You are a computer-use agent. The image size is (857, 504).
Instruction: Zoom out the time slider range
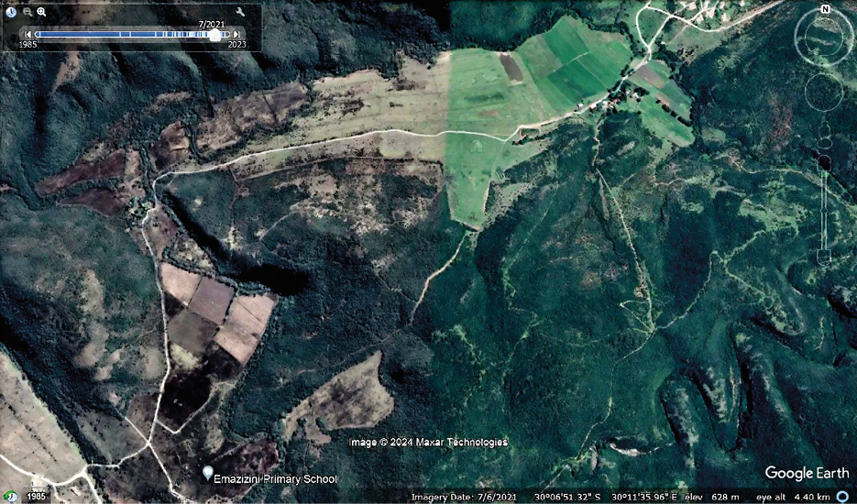click(27, 12)
